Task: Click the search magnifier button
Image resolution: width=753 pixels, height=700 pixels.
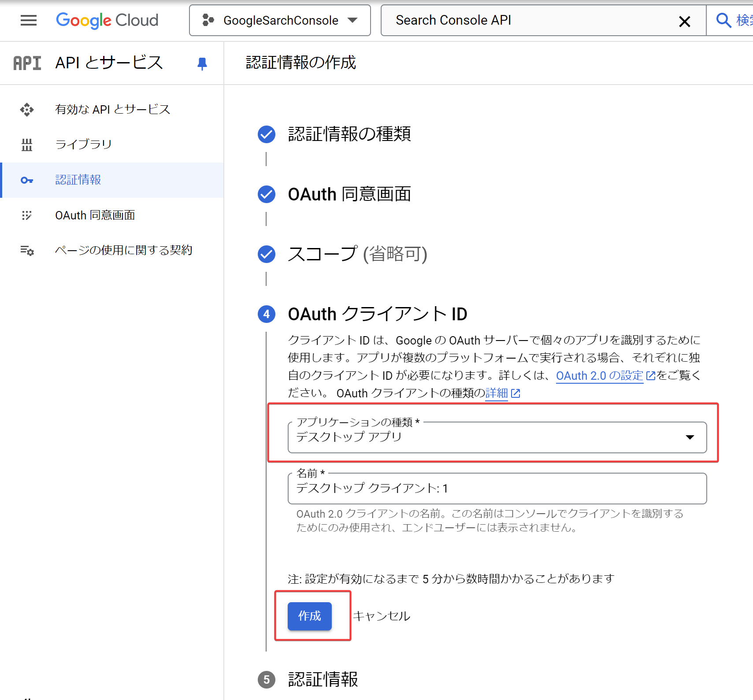Action: [724, 20]
